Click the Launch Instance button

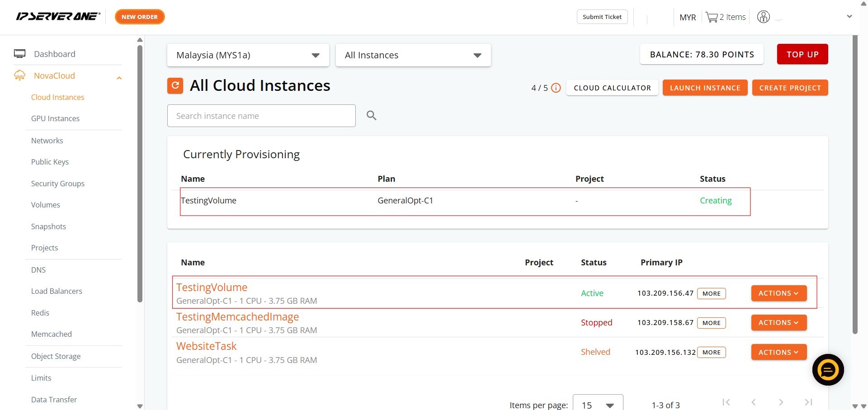pyautogui.click(x=705, y=88)
